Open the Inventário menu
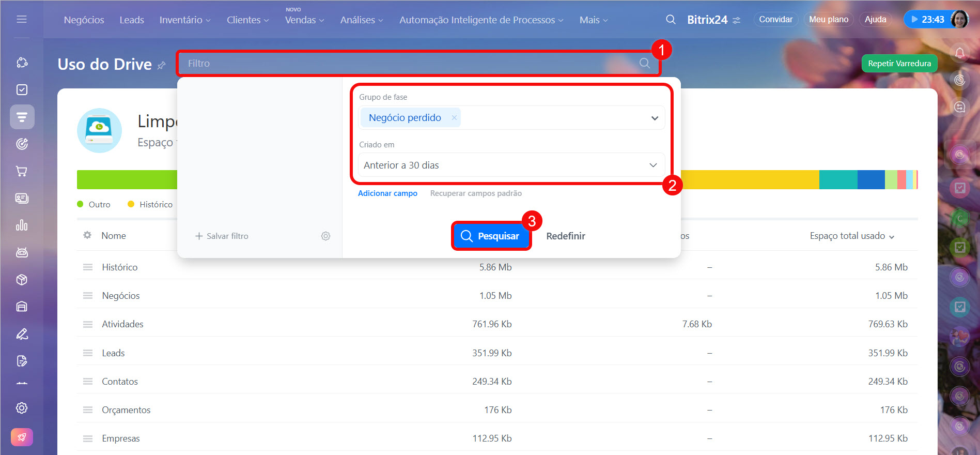 pos(184,20)
